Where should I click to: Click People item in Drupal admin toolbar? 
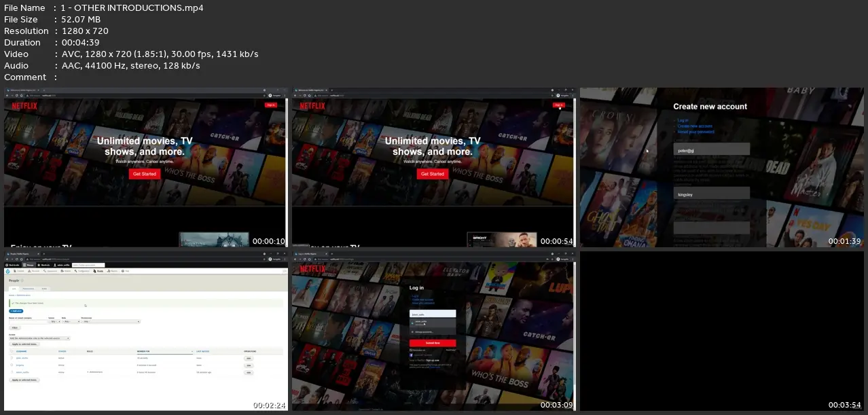pyautogui.click(x=98, y=271)
